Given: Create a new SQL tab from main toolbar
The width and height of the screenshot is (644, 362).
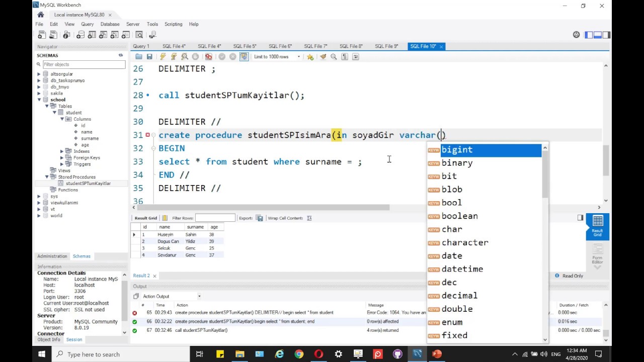Looking at the screenshot, I should point(42,35).
